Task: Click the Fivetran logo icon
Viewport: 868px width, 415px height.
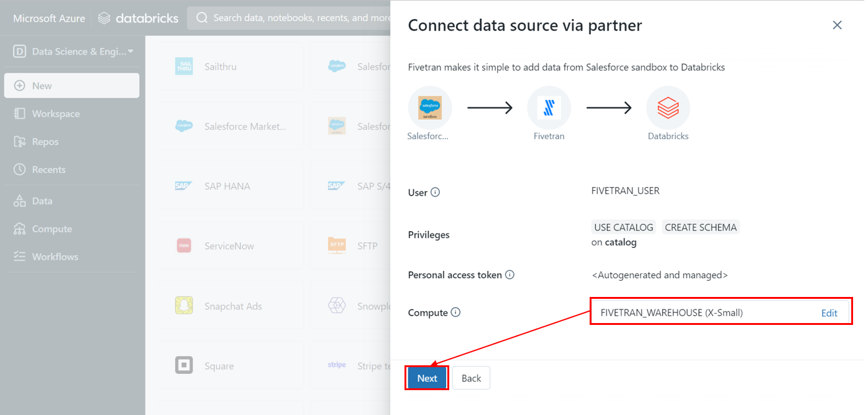Action: click(549, 107)
